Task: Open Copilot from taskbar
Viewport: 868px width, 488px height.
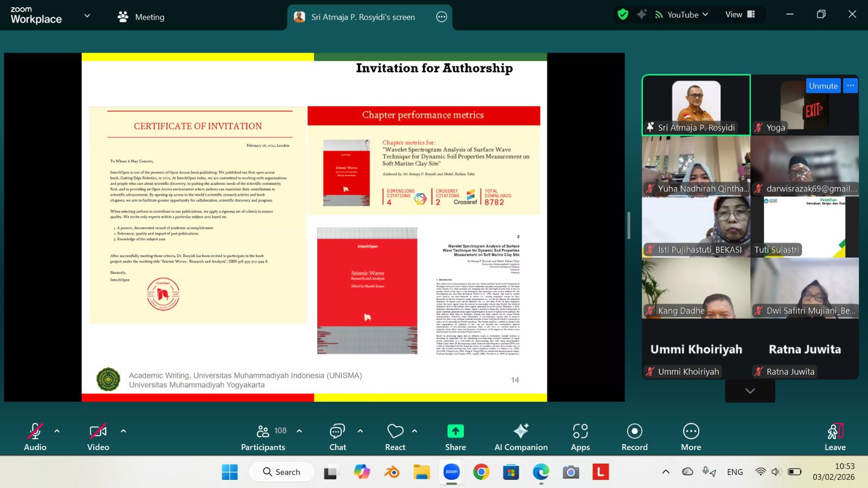Action: (x=362, y=472)
